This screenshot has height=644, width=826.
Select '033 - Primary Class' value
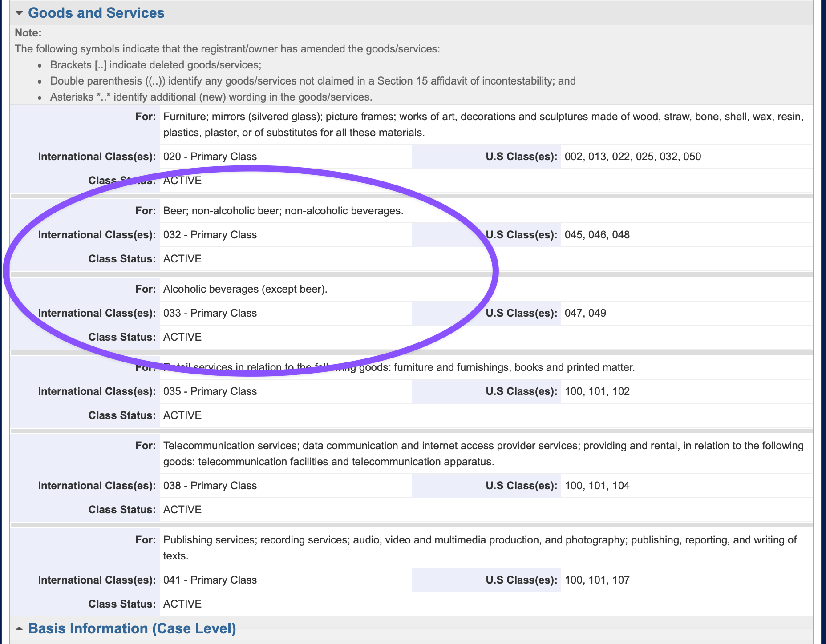tap(210, 313)
